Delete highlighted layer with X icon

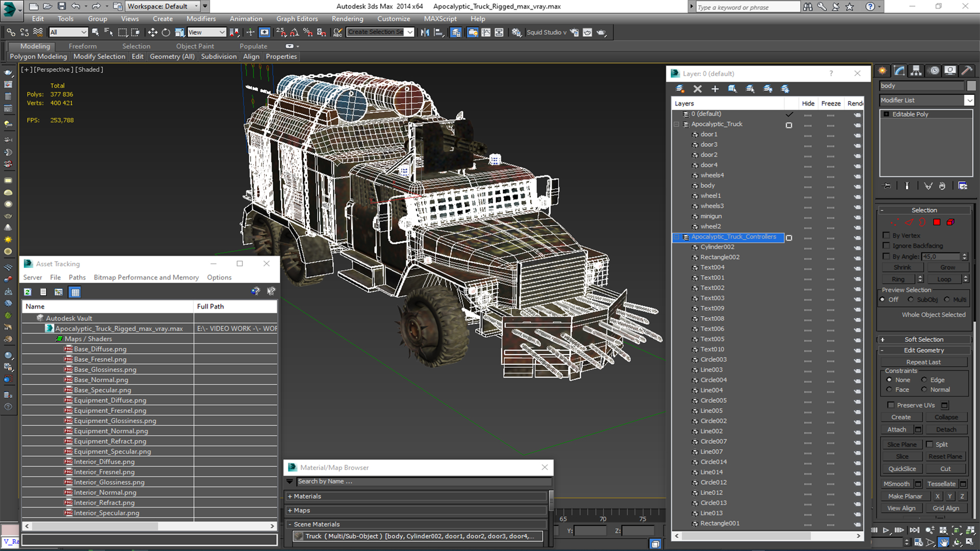697,89
